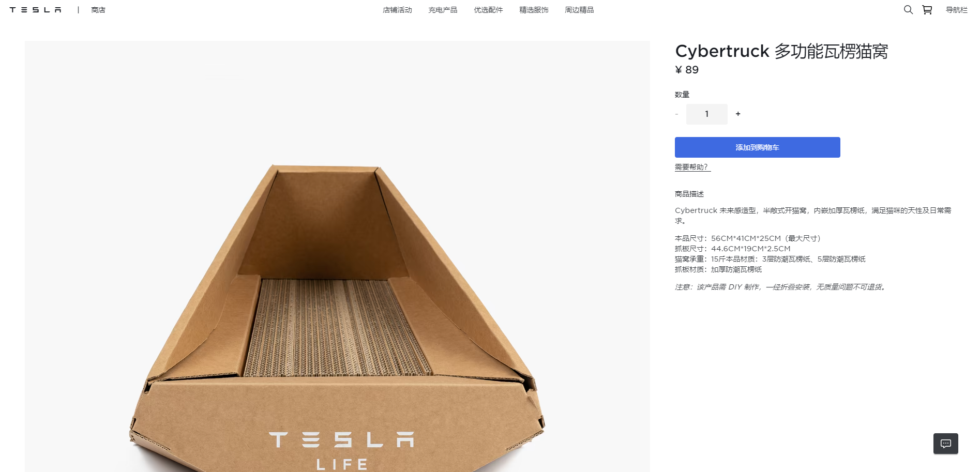Screen dimensions: 980x472
Task: Open the 周边精品 menu item
Action: 579,10
